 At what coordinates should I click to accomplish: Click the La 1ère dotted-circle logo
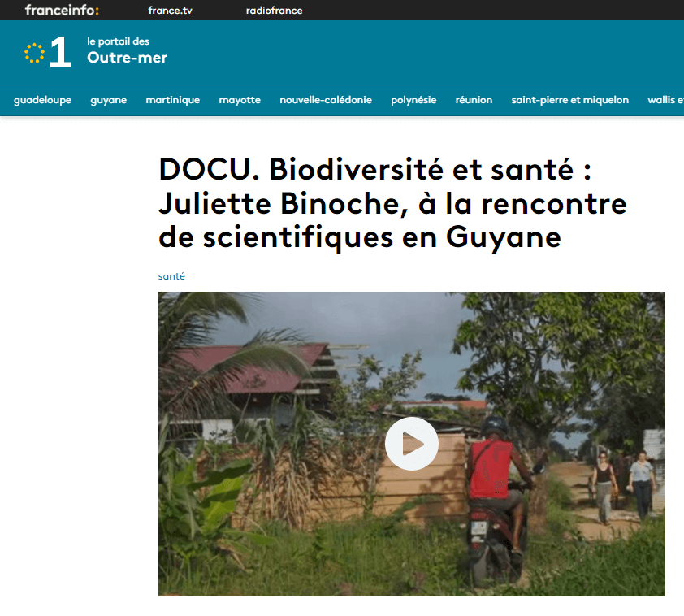click(34, 53)
